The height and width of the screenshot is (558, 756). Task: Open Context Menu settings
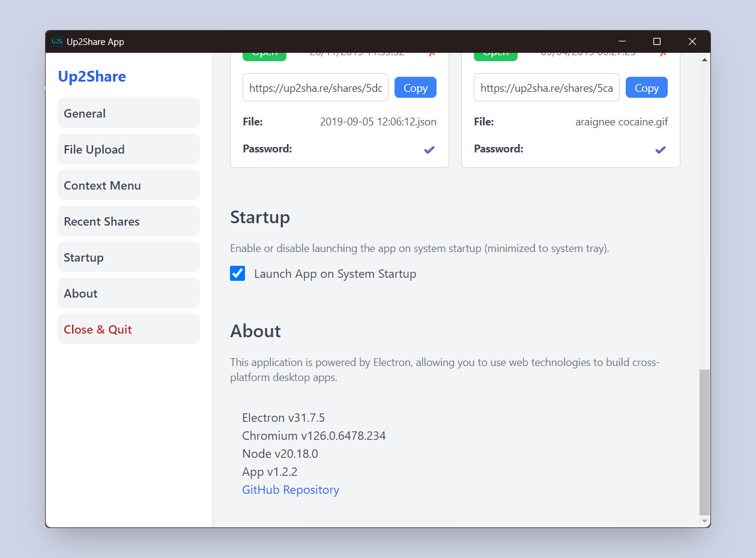click(x=129, y=185)
